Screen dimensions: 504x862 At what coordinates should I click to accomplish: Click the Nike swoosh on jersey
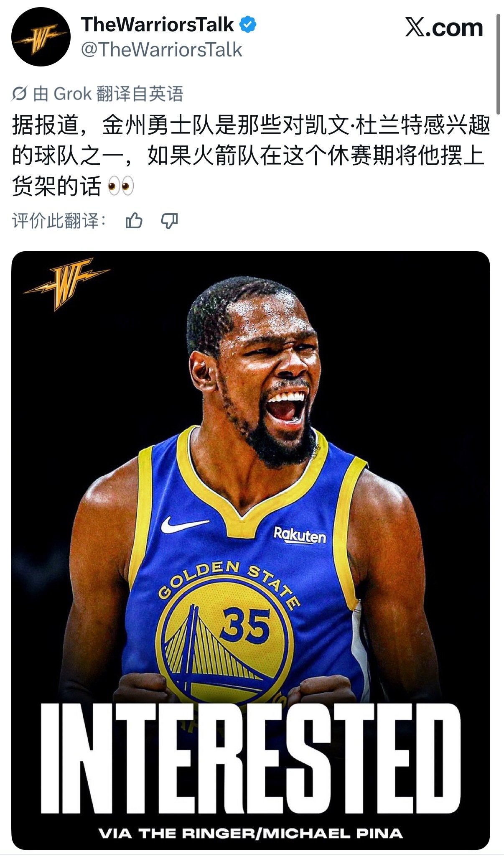pyautogui.click(x=184, y=524)
